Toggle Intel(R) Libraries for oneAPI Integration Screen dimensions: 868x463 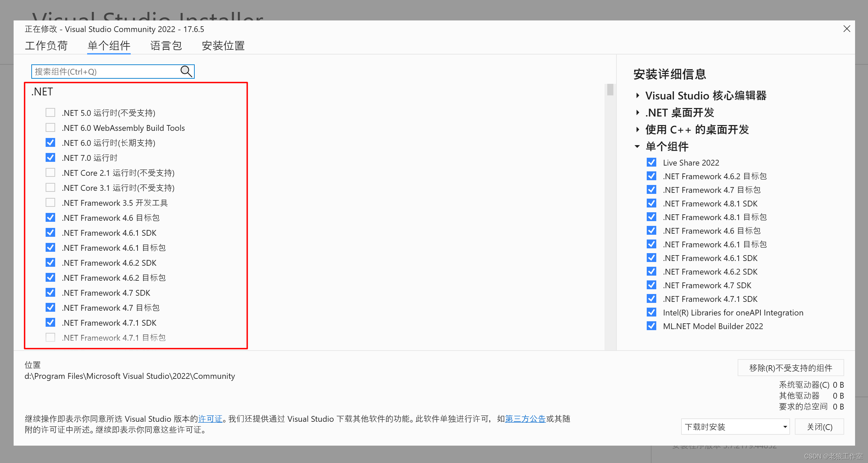point(652,312)
